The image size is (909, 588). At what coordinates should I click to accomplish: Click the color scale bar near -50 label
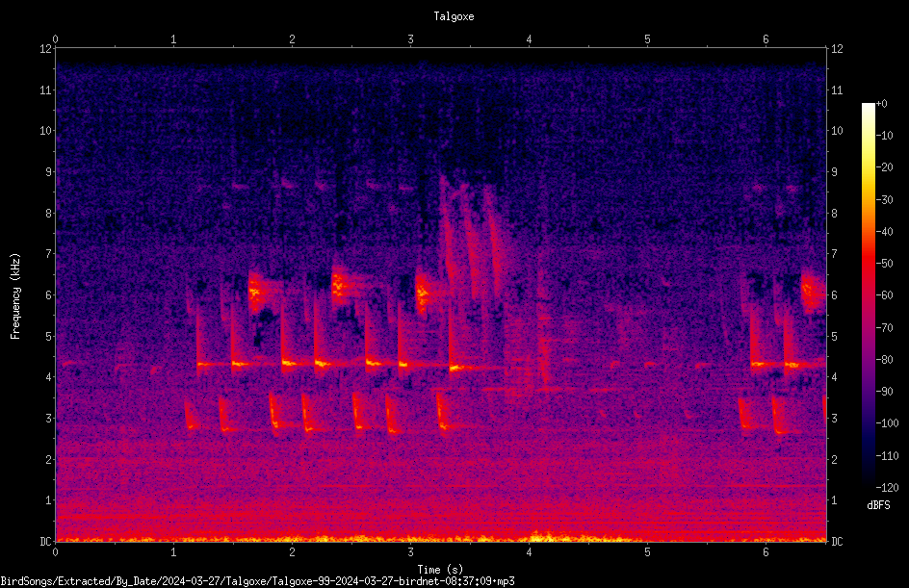[x=868, y=264]
